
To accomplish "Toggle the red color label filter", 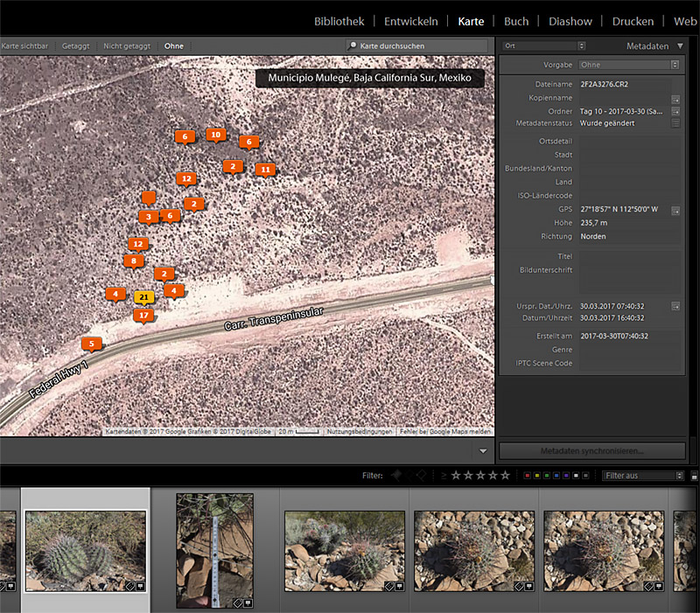I will click(528, 476).
